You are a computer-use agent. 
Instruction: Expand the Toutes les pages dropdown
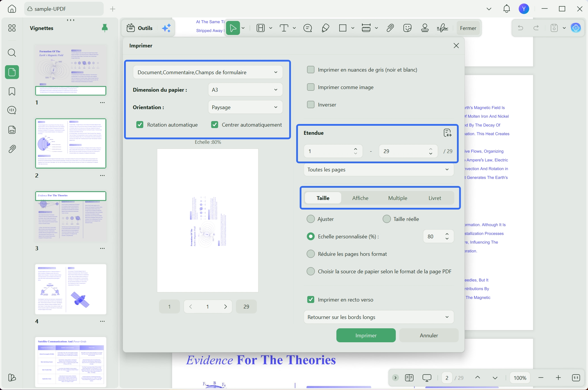(379, 170)
